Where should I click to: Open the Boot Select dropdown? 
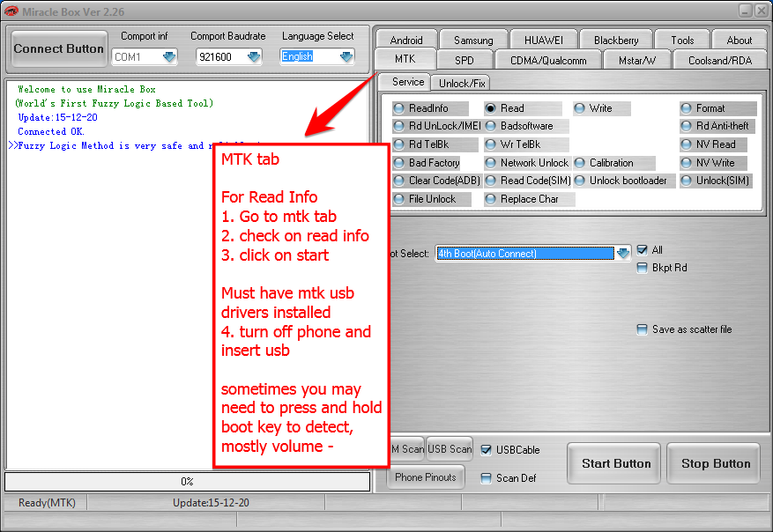click(621, 253)
